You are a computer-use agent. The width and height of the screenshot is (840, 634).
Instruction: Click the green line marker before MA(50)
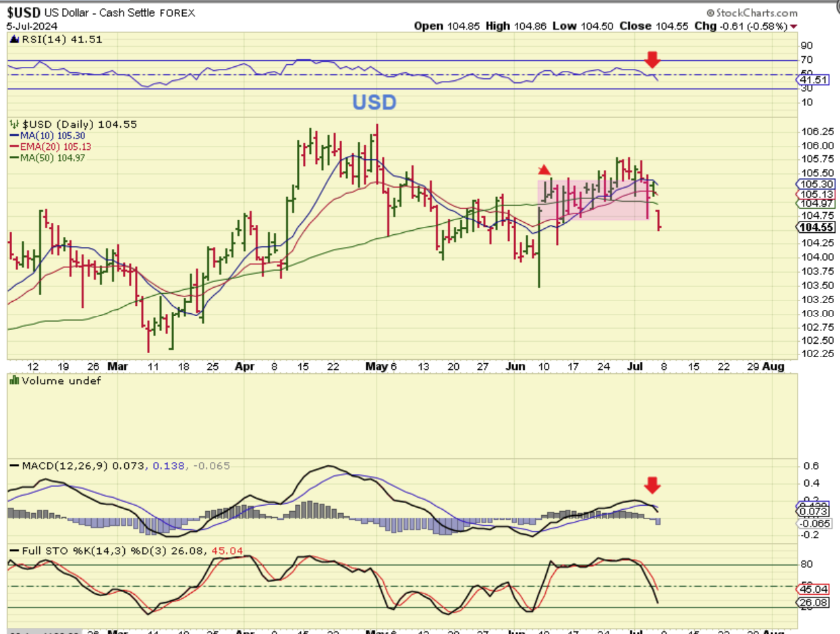click(x=13, y=157)
